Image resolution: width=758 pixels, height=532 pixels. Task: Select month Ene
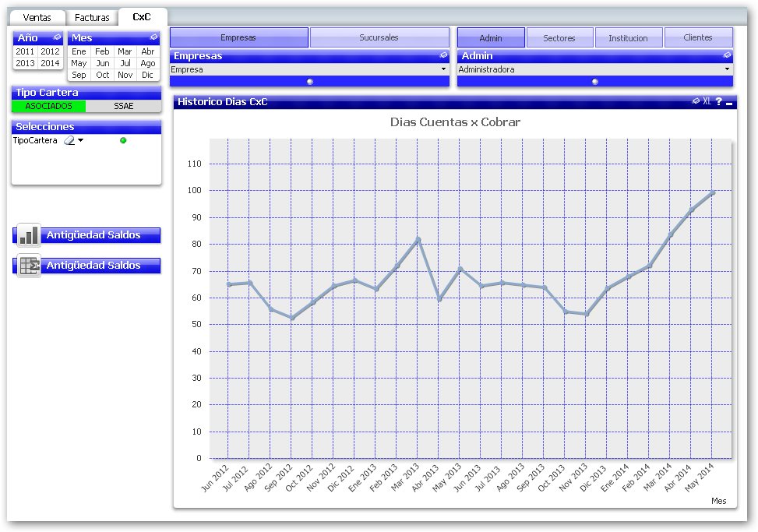coord(79,51)
